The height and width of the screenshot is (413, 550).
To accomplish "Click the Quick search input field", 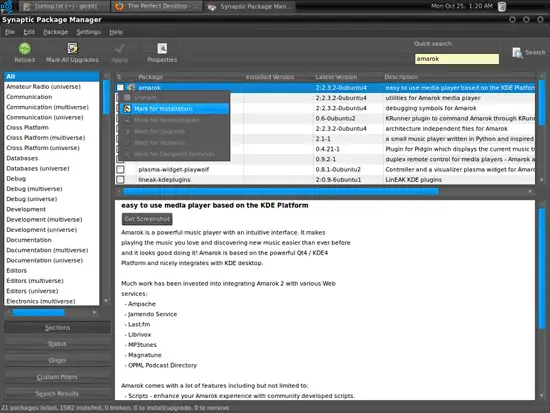I will coord(457,59).
